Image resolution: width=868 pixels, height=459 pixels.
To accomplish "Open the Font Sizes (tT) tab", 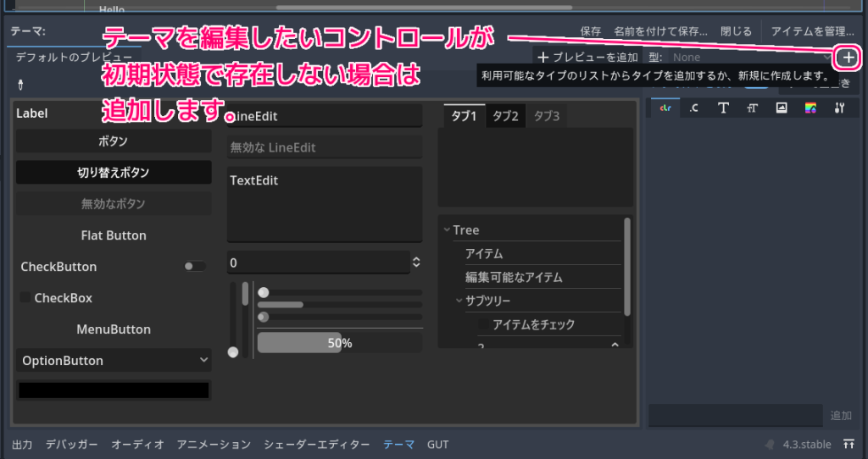I will [x=752, y=108].
